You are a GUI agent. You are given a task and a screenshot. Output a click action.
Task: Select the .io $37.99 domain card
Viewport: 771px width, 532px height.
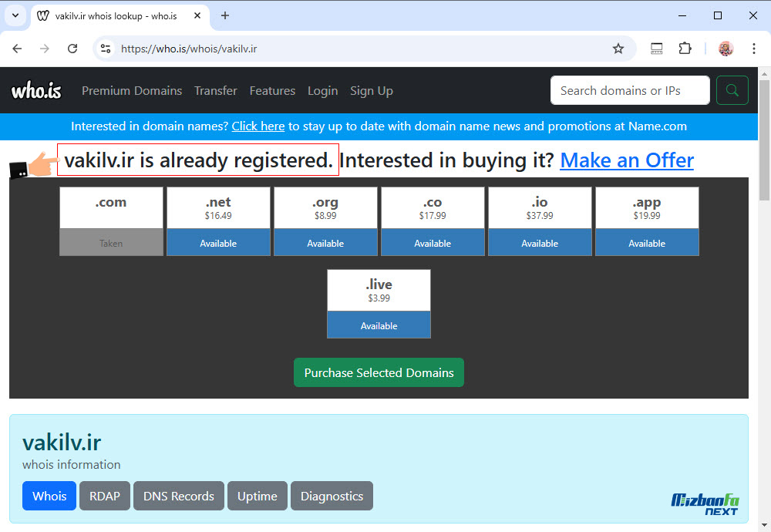coord(540,221)
